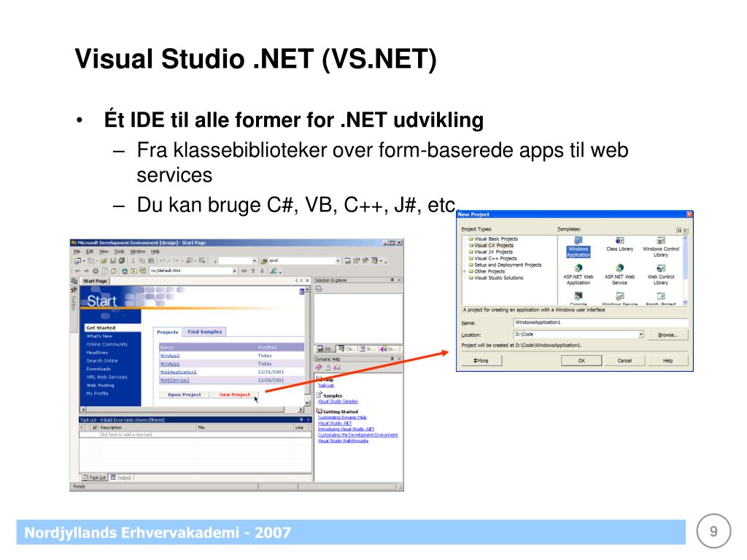The height and width of the screenshot is (560, 747).
Task: Open the find combo box dropdown
Action: 338,261
